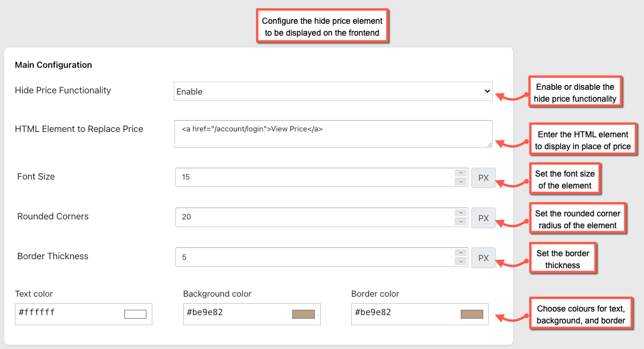Decrease Rounded Corners with the down arrow
This screenshot has height=349, width=644.
click(461, 221)
